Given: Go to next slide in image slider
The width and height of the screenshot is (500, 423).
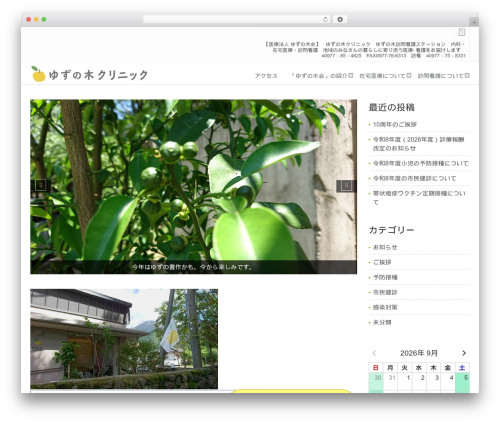Looking at the screenshot, I should [x=346, y=186].
